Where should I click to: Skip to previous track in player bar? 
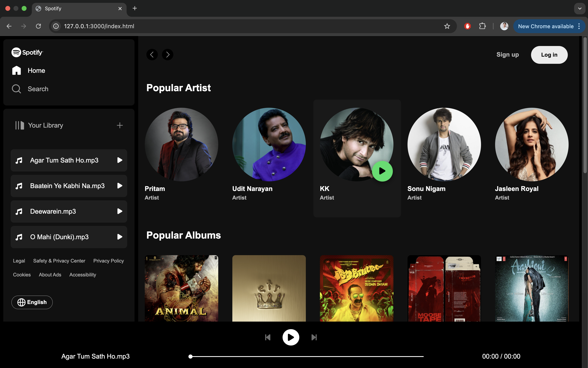[268, 337]
